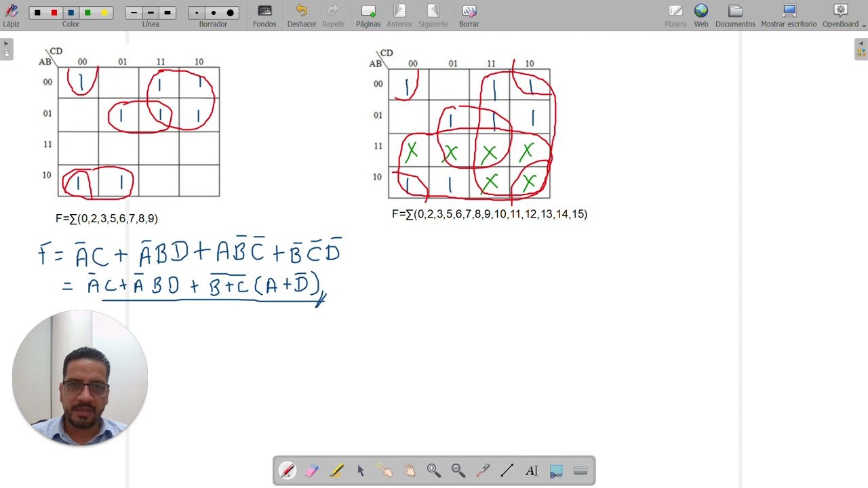868x488 pixels.
Task: Activate the zoom in magnifier
Action: coord(434,470)
